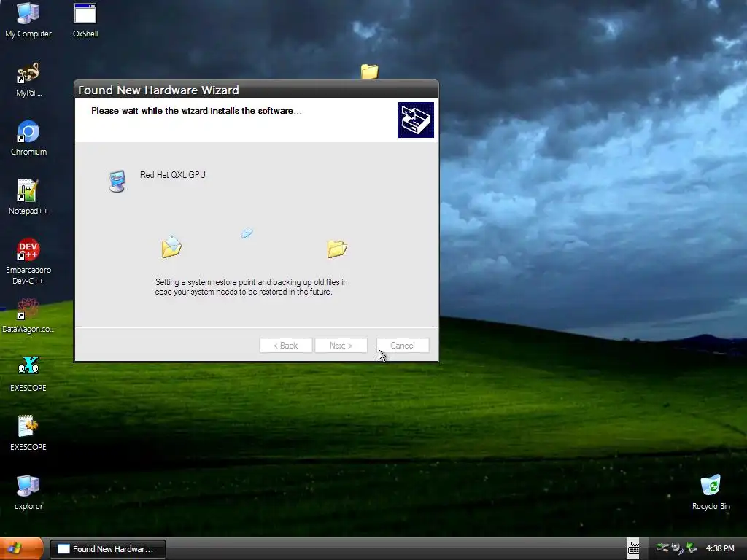This screenshot has width=747, height=560.
Task: Open the OkShell desktop icon
Action: pos(85,20)
